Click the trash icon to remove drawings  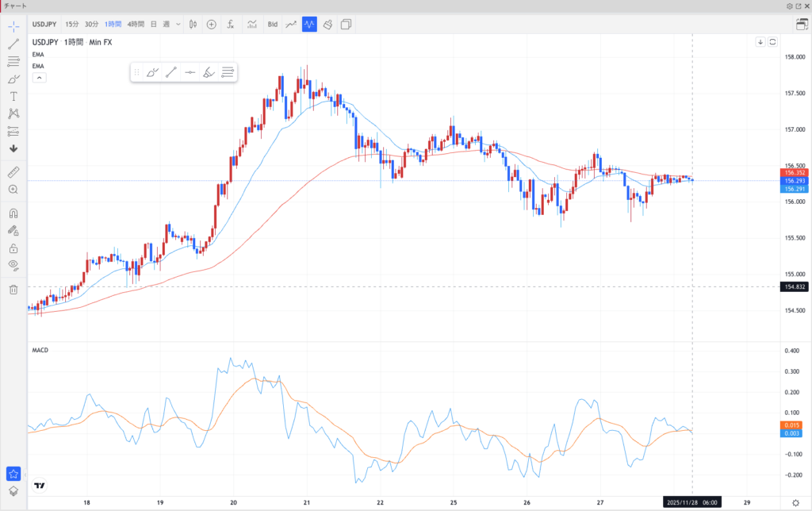[x=13, y=290]
